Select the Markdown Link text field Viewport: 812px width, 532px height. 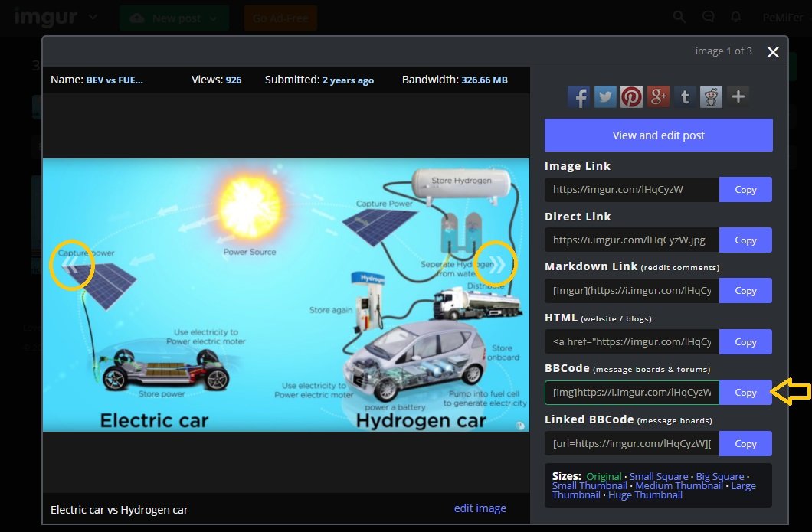pos(632,291)
